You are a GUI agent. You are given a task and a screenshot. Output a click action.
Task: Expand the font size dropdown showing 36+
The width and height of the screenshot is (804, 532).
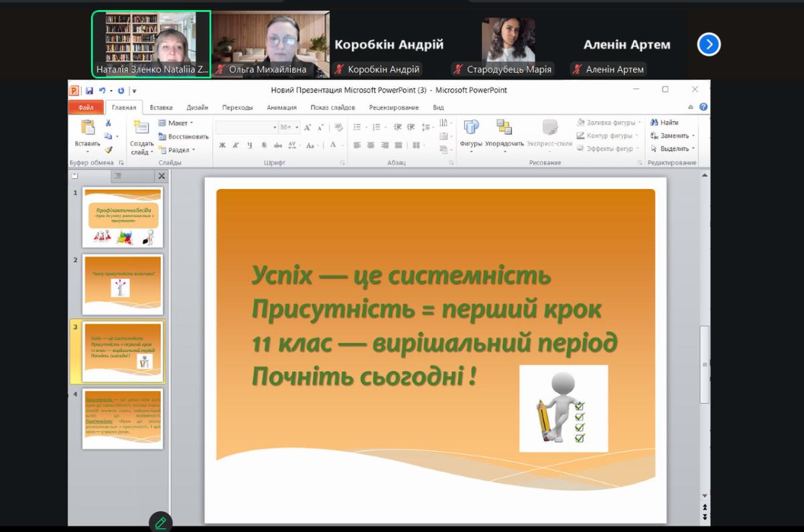coord(298,127)
